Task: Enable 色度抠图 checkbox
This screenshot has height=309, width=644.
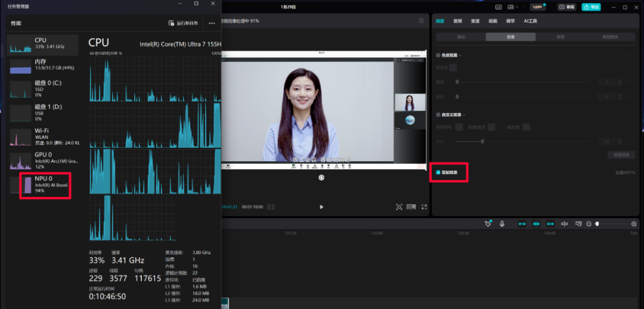Action: tap(438, 55)
